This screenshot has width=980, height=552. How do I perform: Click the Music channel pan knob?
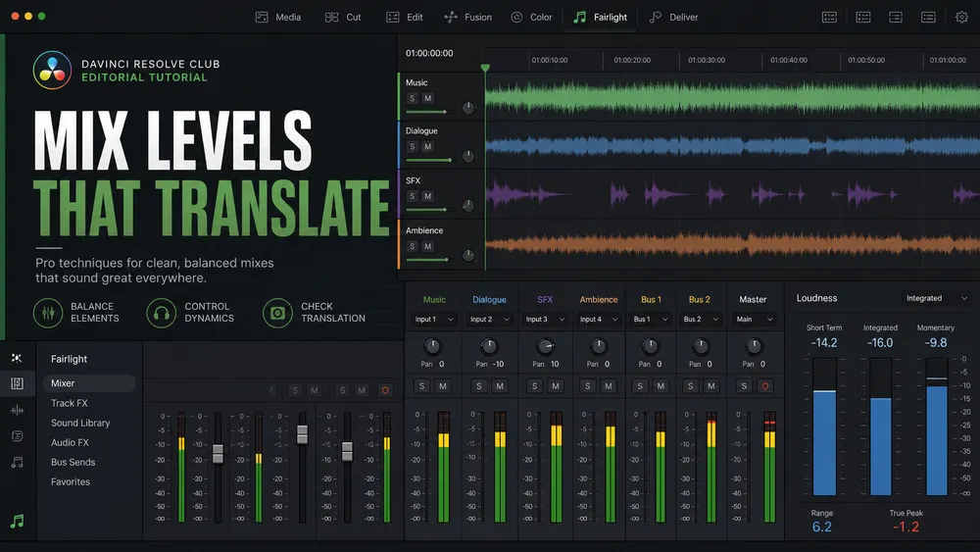tap(432, 346)
